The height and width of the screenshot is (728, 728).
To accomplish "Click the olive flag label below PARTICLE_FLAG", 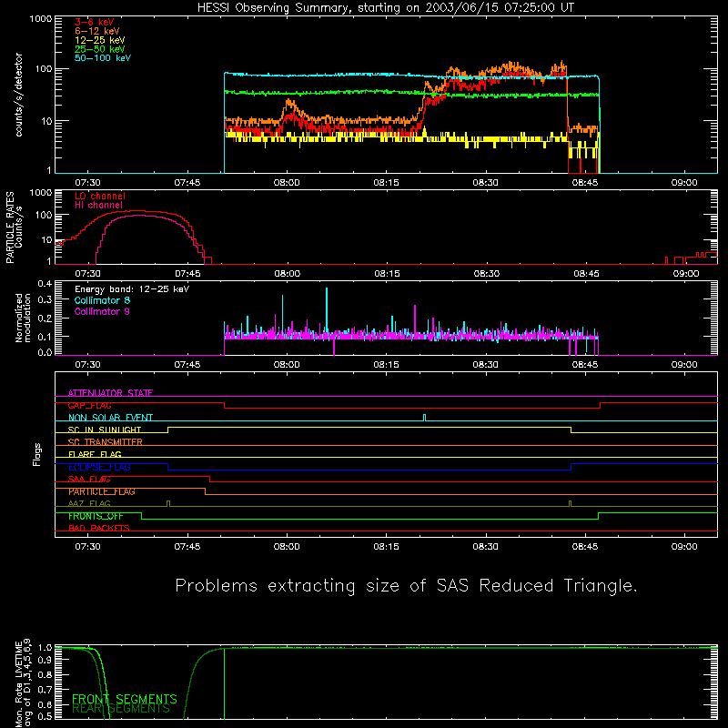I will point(89,503).
